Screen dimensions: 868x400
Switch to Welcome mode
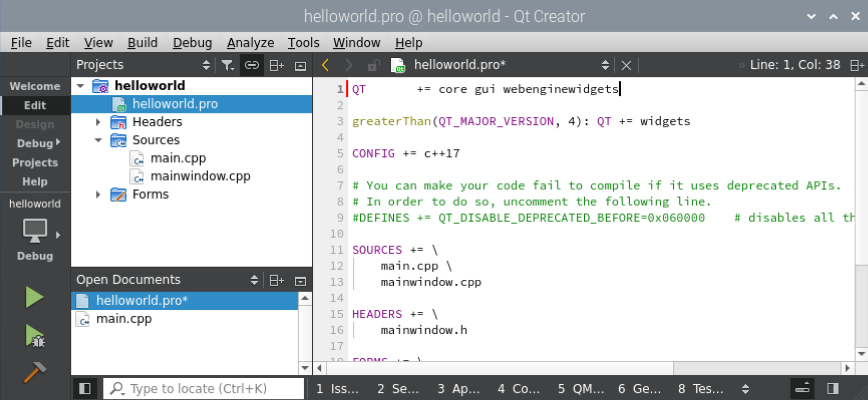tap(35, 87)
